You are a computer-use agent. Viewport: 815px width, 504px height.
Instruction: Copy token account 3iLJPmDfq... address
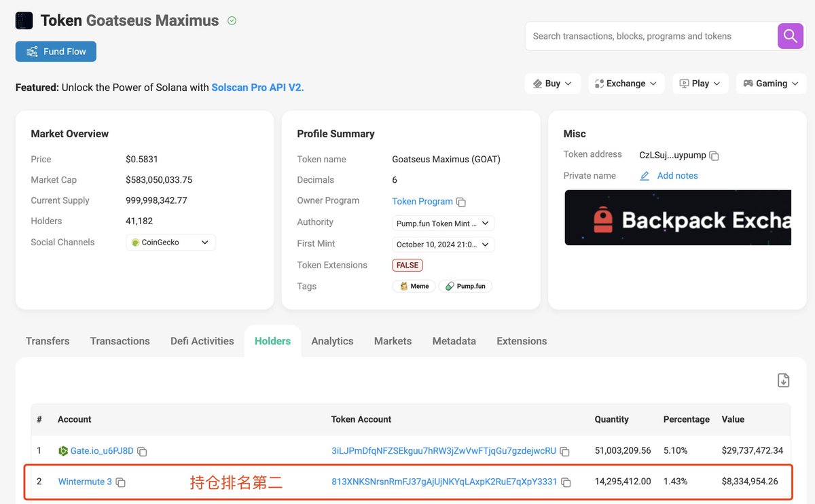[x=564, y=451]
